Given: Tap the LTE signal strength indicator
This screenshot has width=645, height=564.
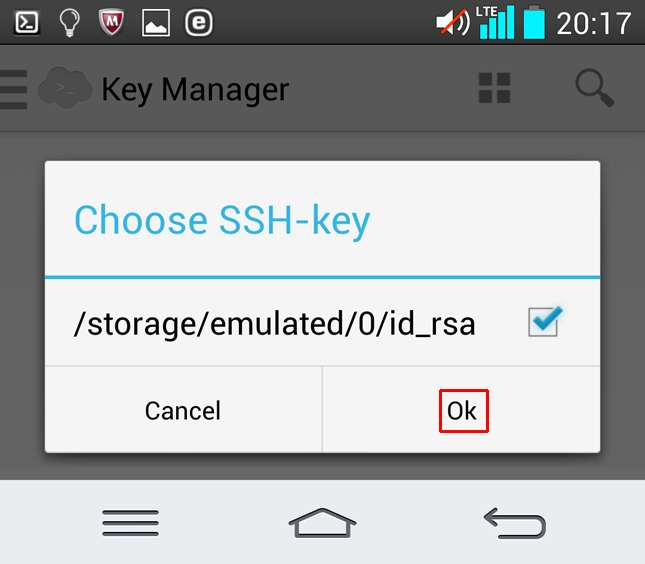Looking at the screenshot, I should 495,22.
